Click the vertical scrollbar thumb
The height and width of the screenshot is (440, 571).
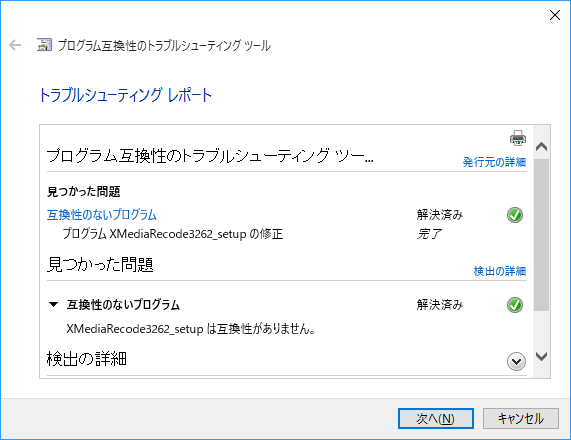point(542,235)
